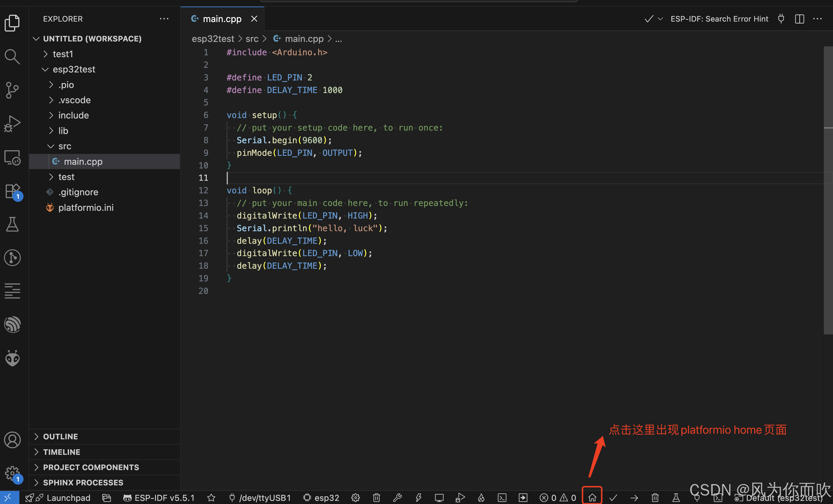Click ESP-IDF: Search Error Hint button
This screenshot has width=833, height=504.
coord(719,19)
